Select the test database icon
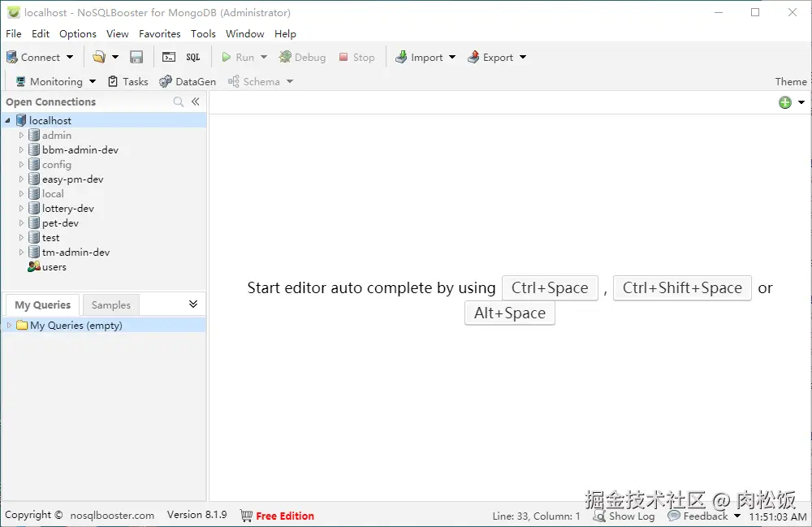This screenshot has width=812, height=527. pyautogui.click(x=33, y=237)
